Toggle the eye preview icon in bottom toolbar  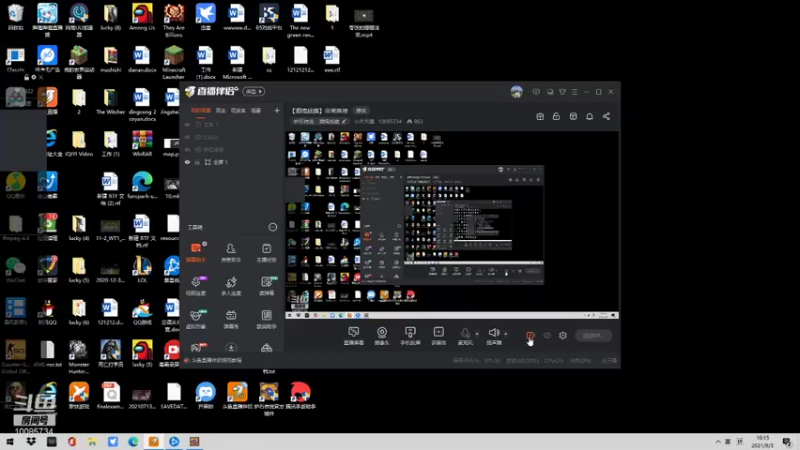tap(547, 335)
